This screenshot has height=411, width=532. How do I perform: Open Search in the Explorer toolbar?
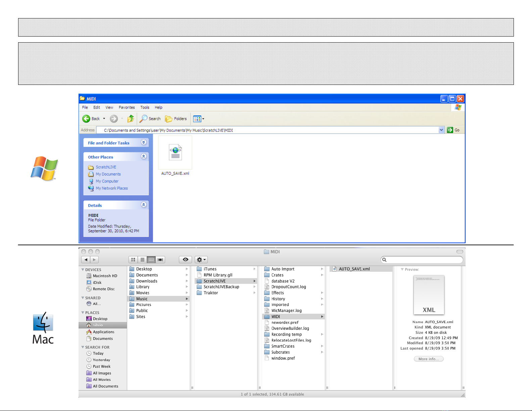(x=150, y=119)
